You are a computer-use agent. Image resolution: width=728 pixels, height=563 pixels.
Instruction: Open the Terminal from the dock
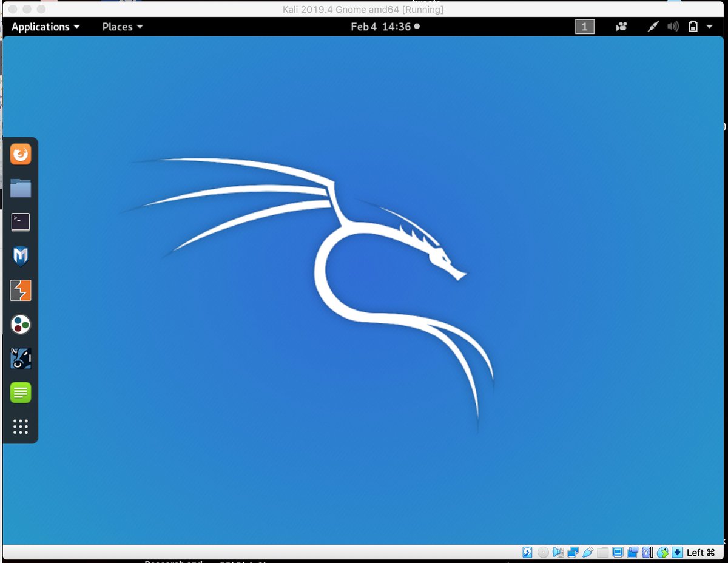(21, 222)
